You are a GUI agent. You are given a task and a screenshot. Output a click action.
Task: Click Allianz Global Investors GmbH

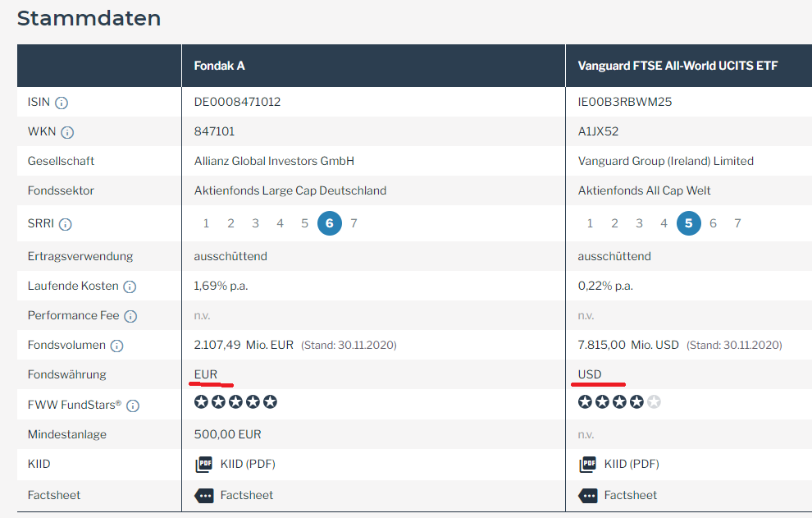point(274,161)
